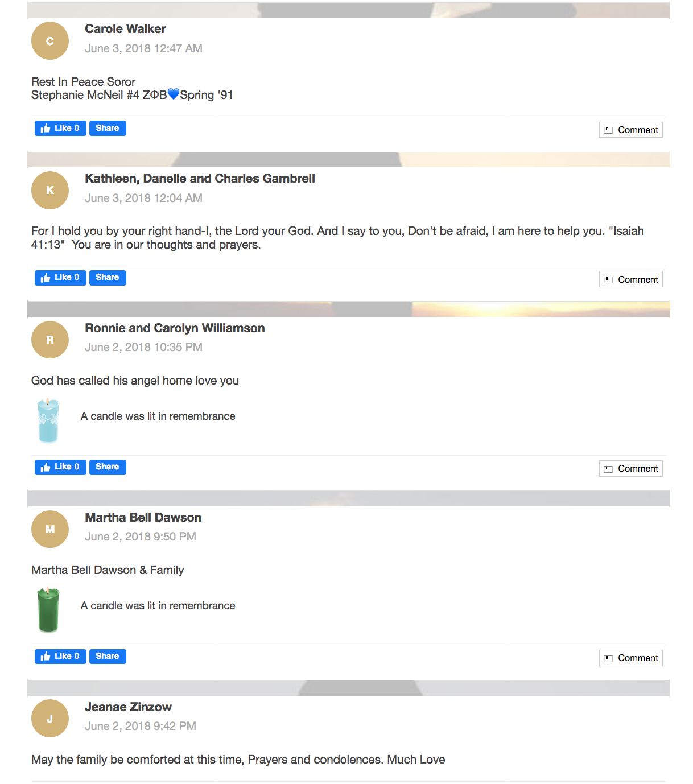
Task: Comment on Carole Walker's message
Action: (631, 130)
